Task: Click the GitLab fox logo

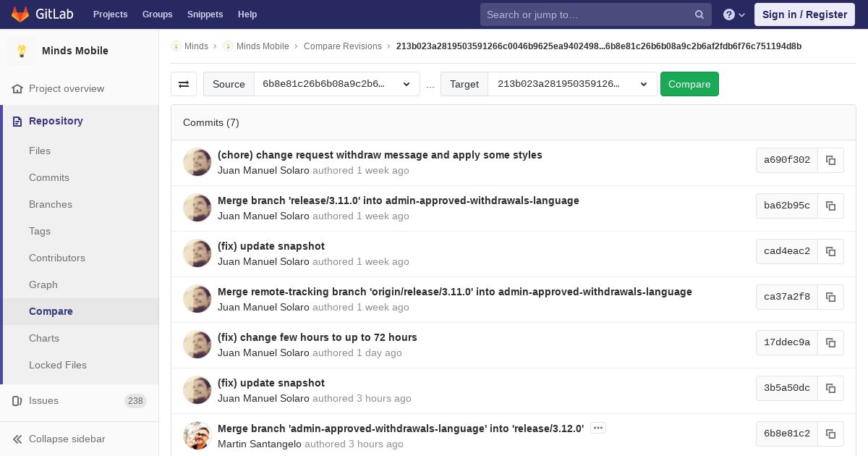Action: [20, 14]
